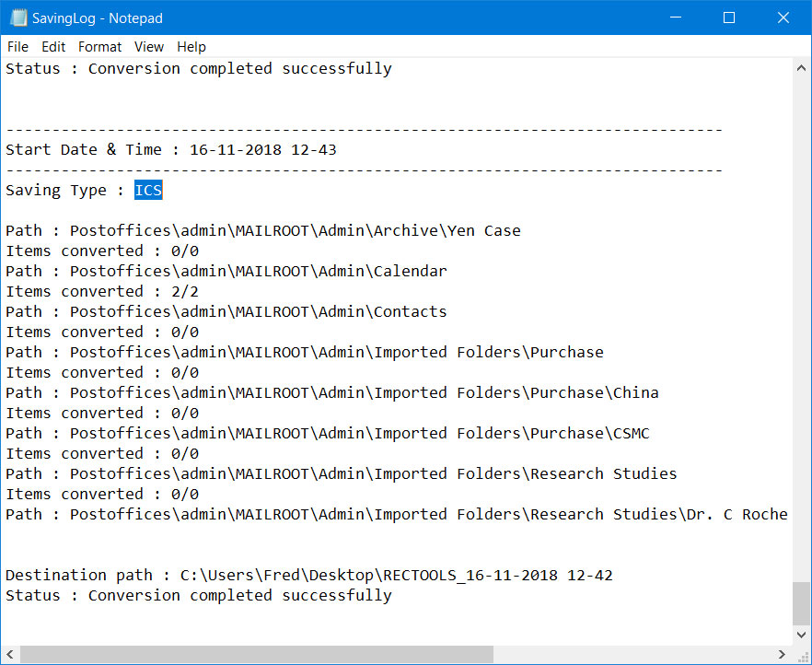Open the Help menu

[191, 47]
